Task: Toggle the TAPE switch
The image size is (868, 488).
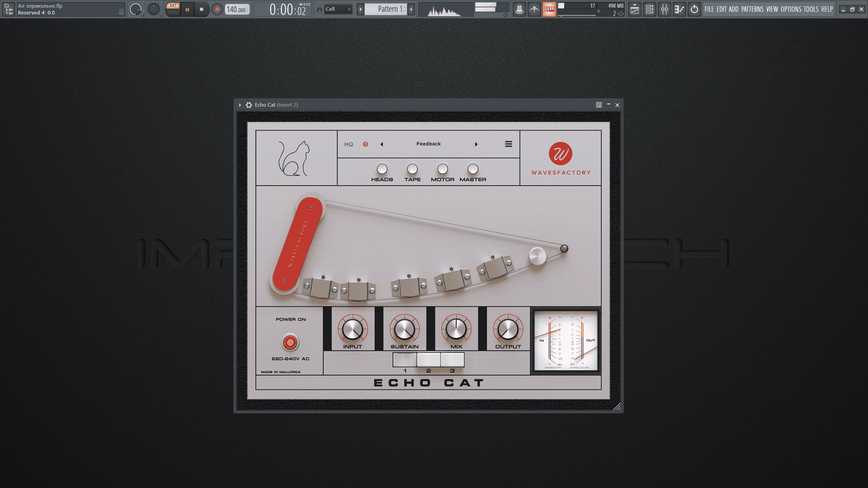Action: point(412,169)
